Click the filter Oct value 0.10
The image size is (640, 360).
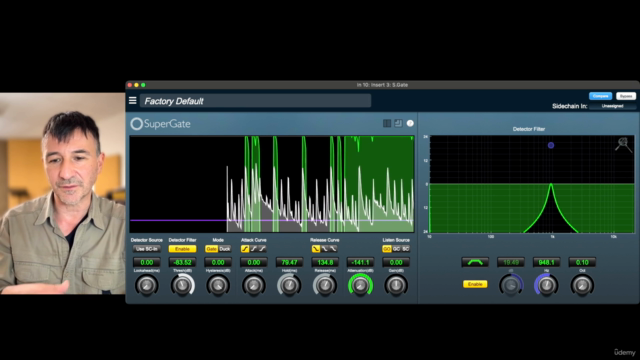582,262
